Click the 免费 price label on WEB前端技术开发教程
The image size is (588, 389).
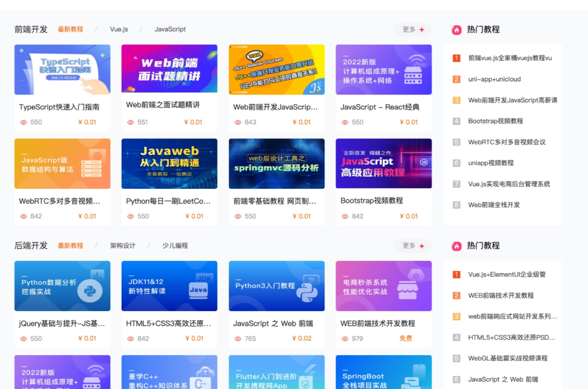pos(406,338)
